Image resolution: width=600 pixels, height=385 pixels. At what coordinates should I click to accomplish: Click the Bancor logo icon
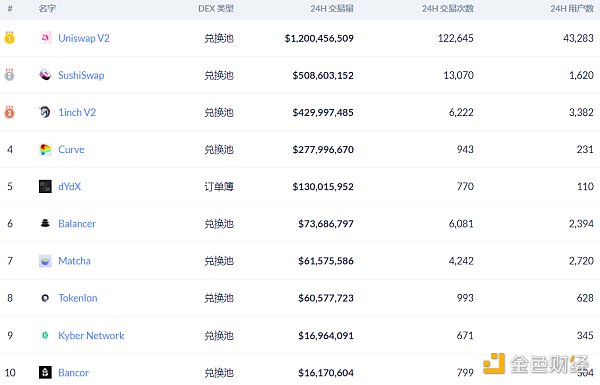46,372
